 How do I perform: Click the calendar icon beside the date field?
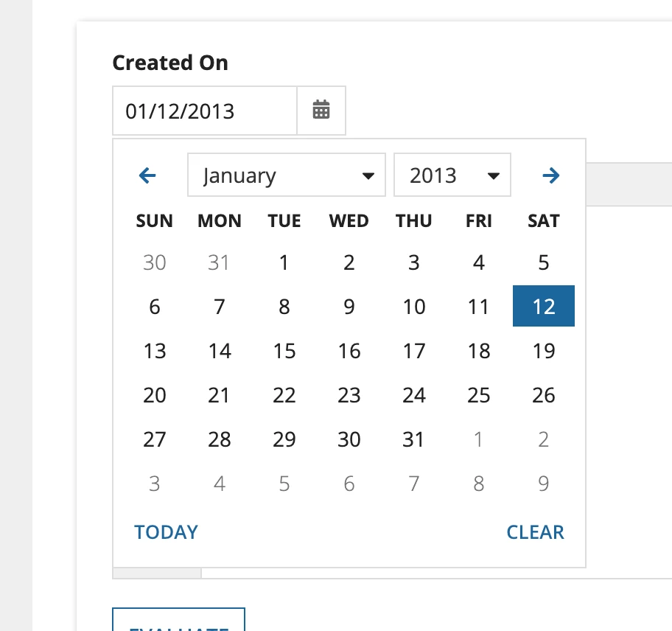coord(321,111)
